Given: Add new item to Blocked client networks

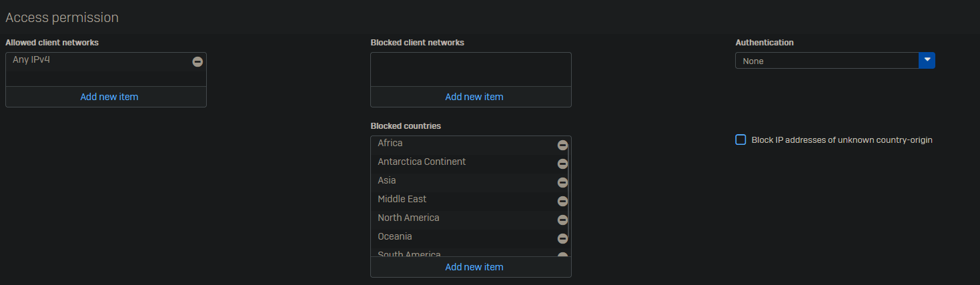Looking at the screenshot, I should [474, 97].
